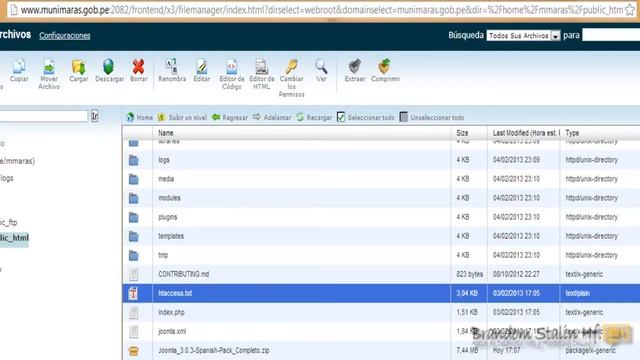
Task: Select the logs folder row
Action: click(x=381, y=160)
